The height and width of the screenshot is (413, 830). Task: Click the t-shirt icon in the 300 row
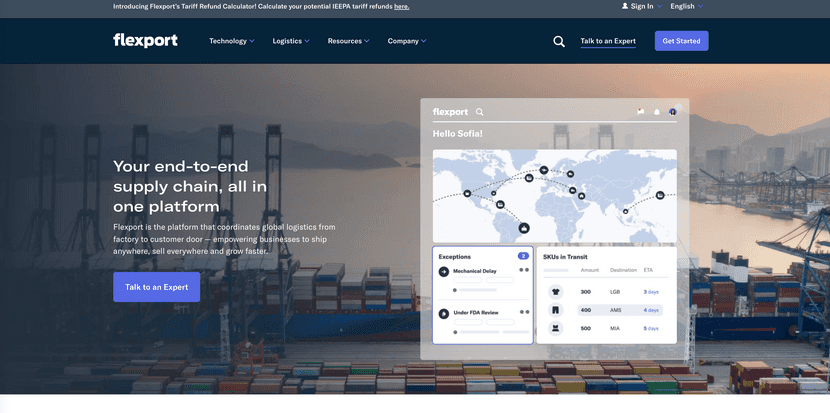pos(556,292)
